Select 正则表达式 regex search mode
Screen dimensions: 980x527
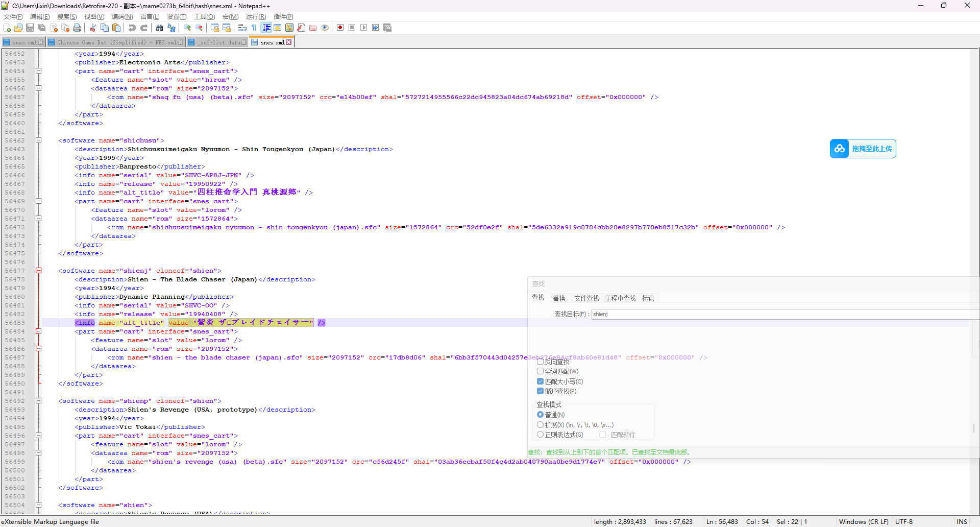pos(541,435)
